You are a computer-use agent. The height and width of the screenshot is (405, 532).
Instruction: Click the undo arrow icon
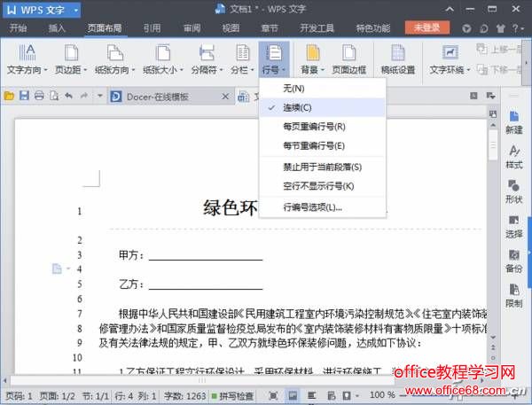click(69, 96)
